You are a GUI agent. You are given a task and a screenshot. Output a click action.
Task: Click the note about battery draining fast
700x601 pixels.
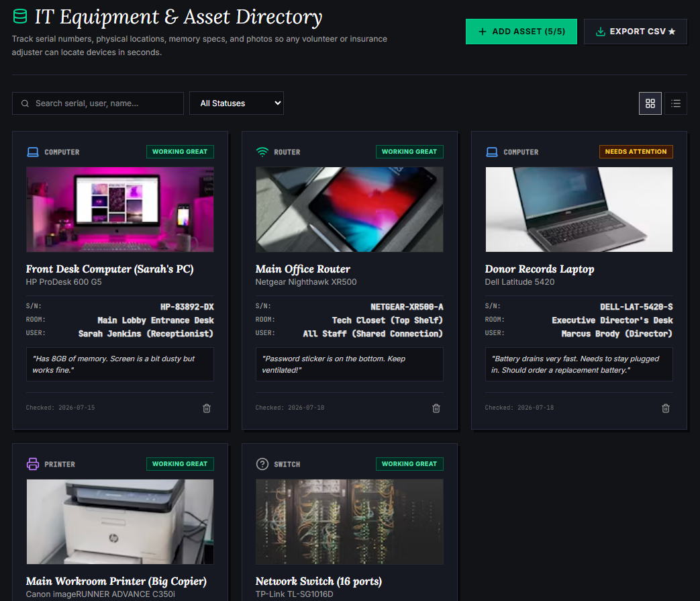579,365
